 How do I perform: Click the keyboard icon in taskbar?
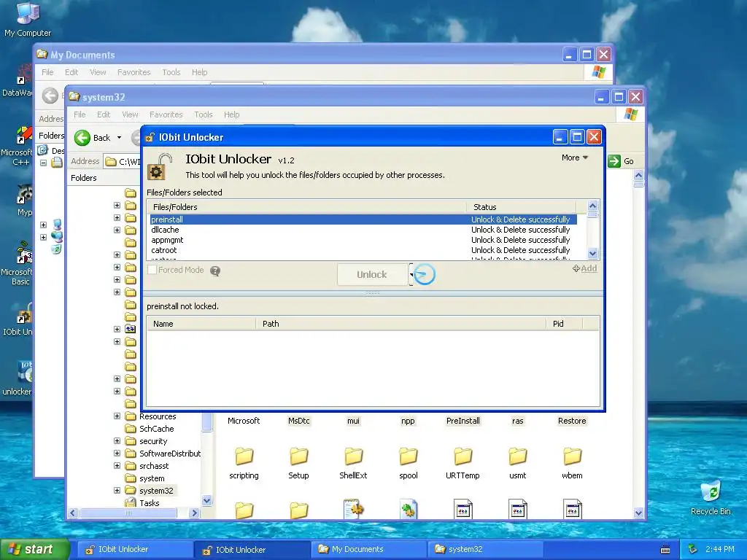tap(665, 550)
